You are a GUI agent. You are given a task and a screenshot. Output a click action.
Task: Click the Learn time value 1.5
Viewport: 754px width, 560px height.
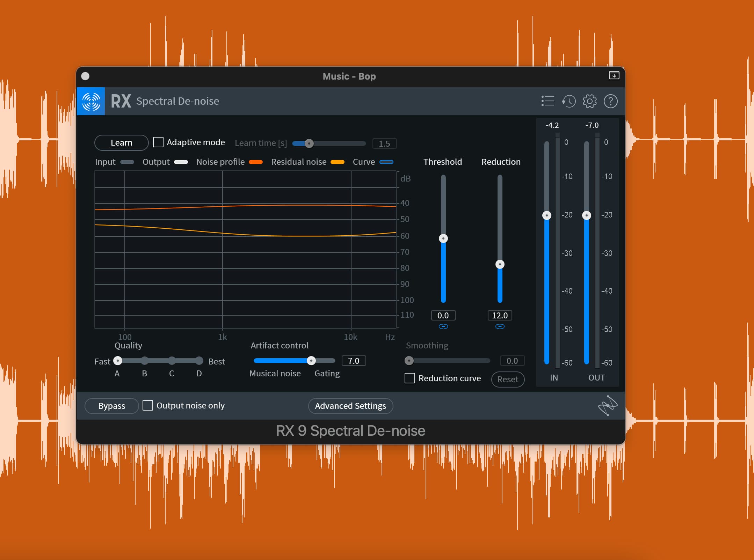[384, 143]
